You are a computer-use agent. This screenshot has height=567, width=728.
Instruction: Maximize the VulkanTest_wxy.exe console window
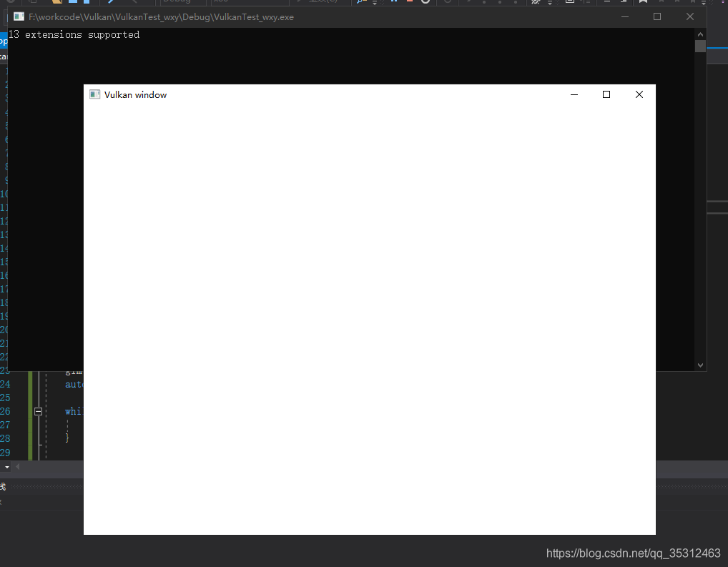tap(656, 16)
